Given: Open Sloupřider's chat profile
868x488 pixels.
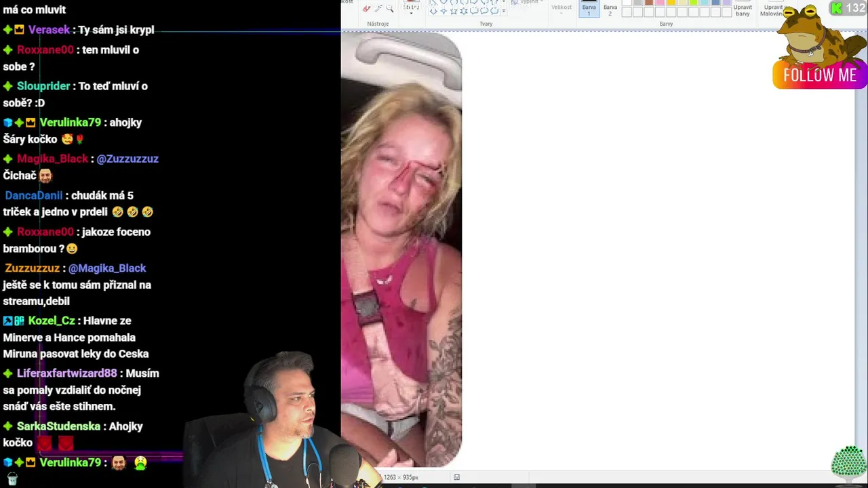Looking at the screenshot, I should 43,86.
